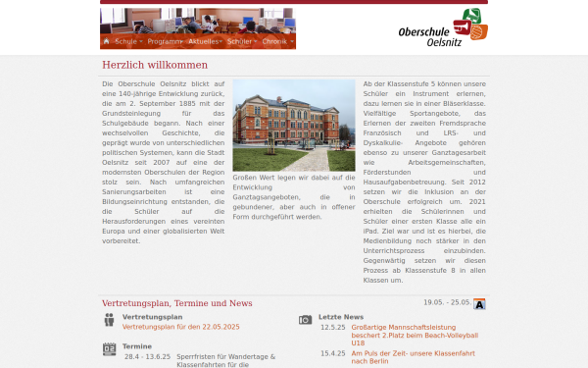Open the Oberschule Oelsnitz logo
Image resolution: width=588 pixels, height=368 pixels.
443,27
